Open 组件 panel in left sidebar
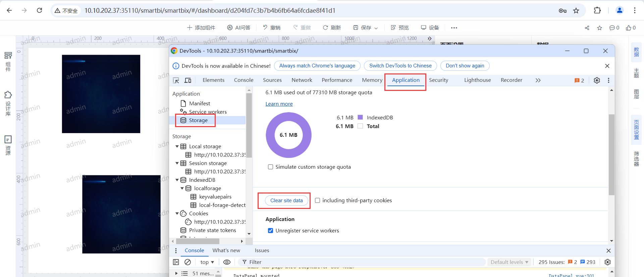This screenshot has height=277, width=644. [x=8, y=61]
